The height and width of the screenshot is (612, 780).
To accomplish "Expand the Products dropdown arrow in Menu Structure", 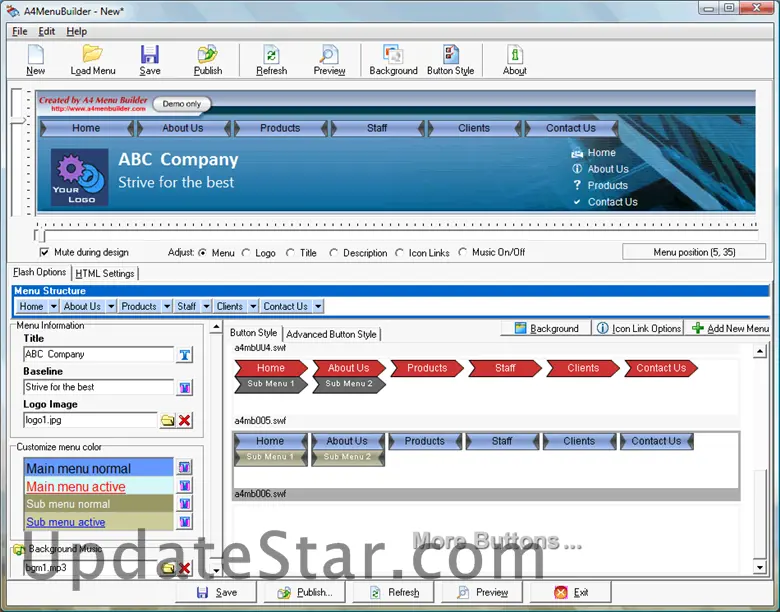I will pyautogui.click(x=166, y=307).
